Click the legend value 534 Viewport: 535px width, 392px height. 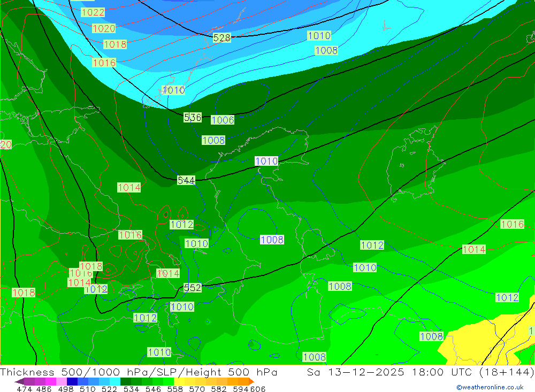(x=132, y=389)
